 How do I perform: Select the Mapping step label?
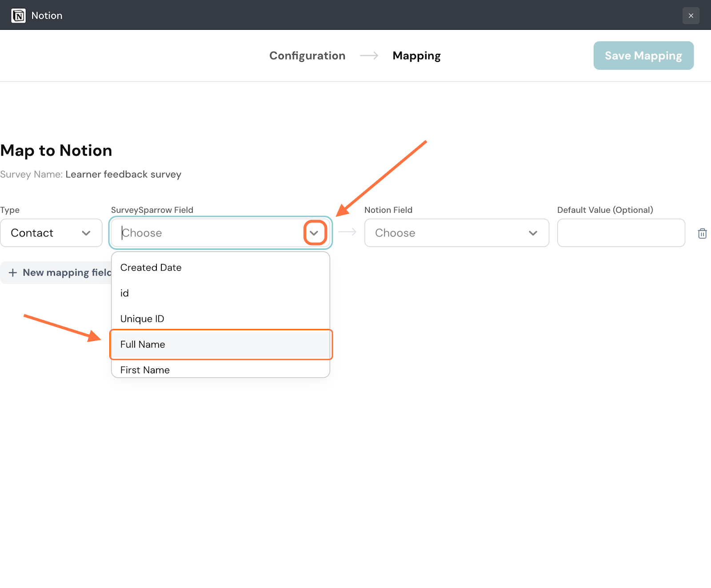416,56
